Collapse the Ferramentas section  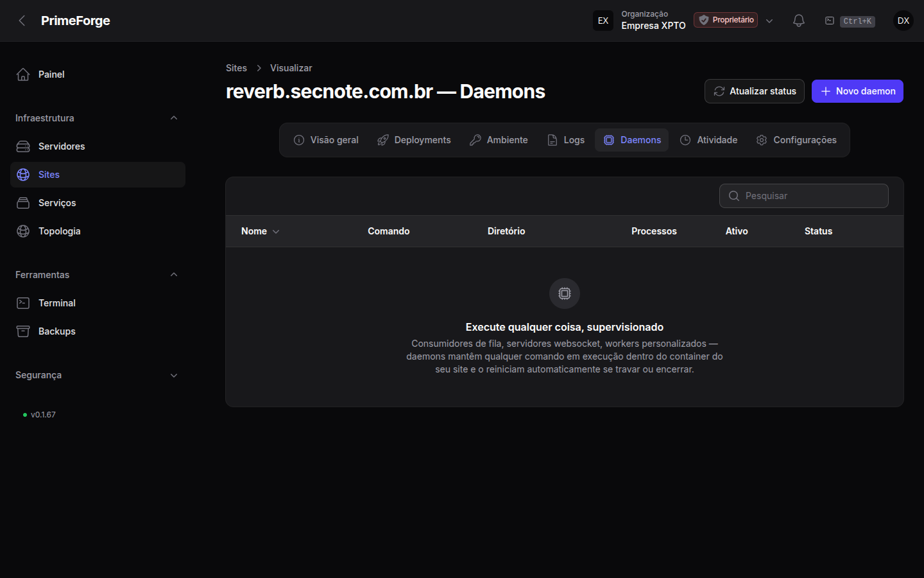174,275
